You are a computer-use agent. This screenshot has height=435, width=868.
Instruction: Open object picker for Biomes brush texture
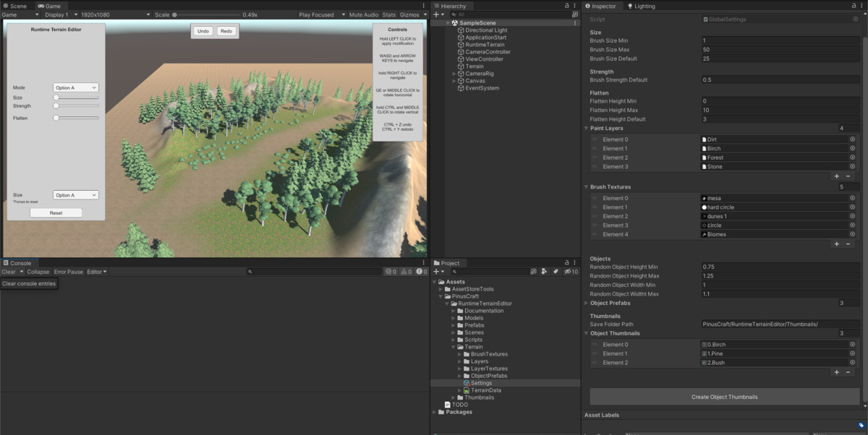tap(852, 234)
